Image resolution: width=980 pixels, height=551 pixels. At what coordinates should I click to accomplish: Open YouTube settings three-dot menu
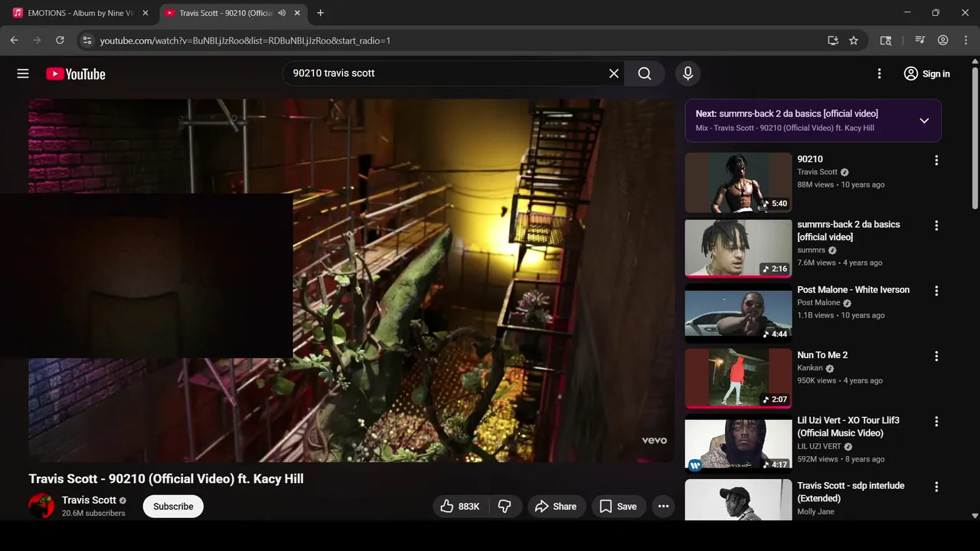pos(879,73)
